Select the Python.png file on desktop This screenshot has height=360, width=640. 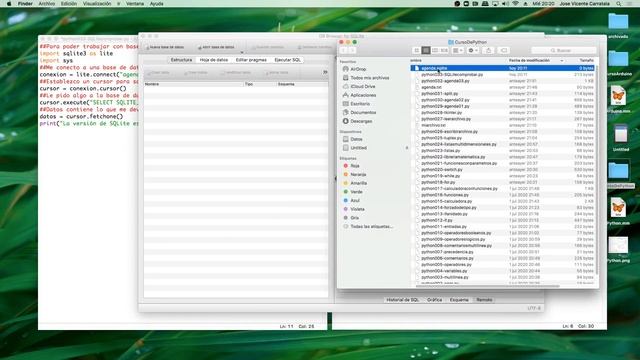(618, 250)
